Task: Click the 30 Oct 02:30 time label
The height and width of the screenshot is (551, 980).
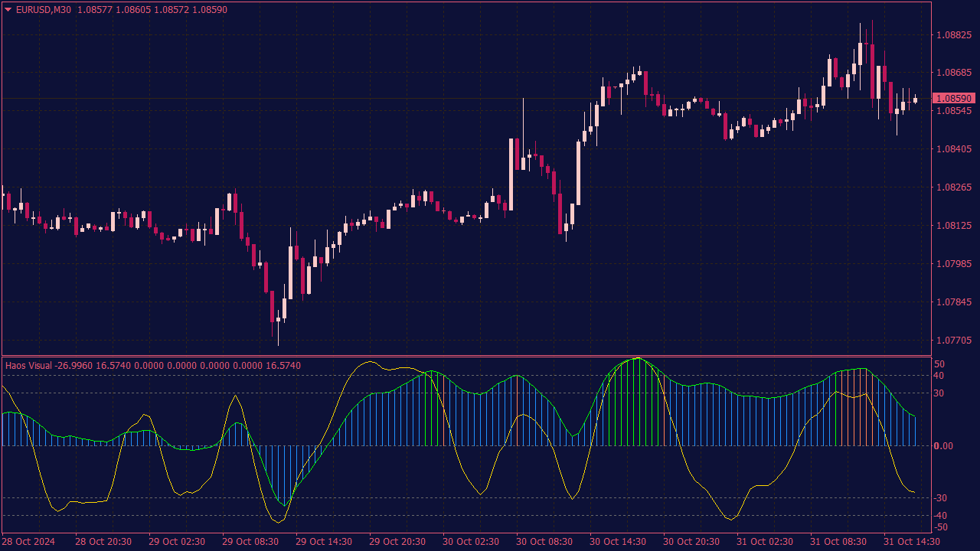Action: coord(471,542)
